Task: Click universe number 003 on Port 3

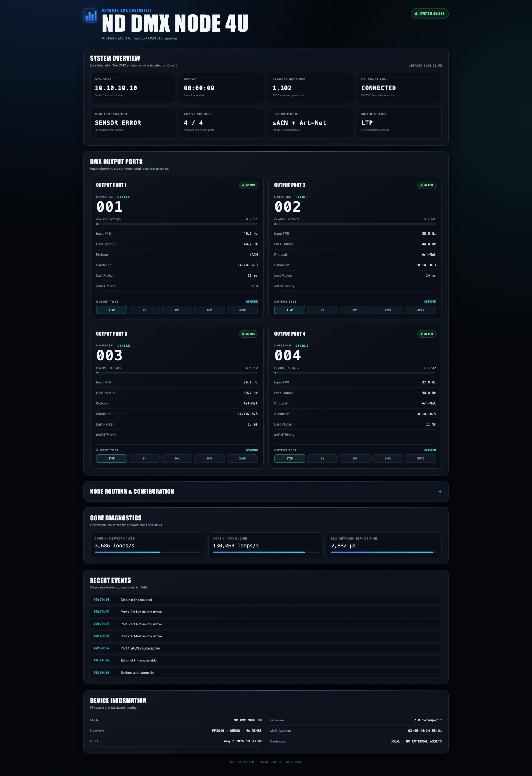Action: point(109,356)
